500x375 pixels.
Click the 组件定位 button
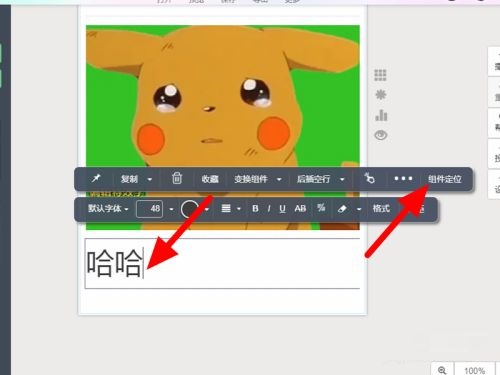(445, 179)
